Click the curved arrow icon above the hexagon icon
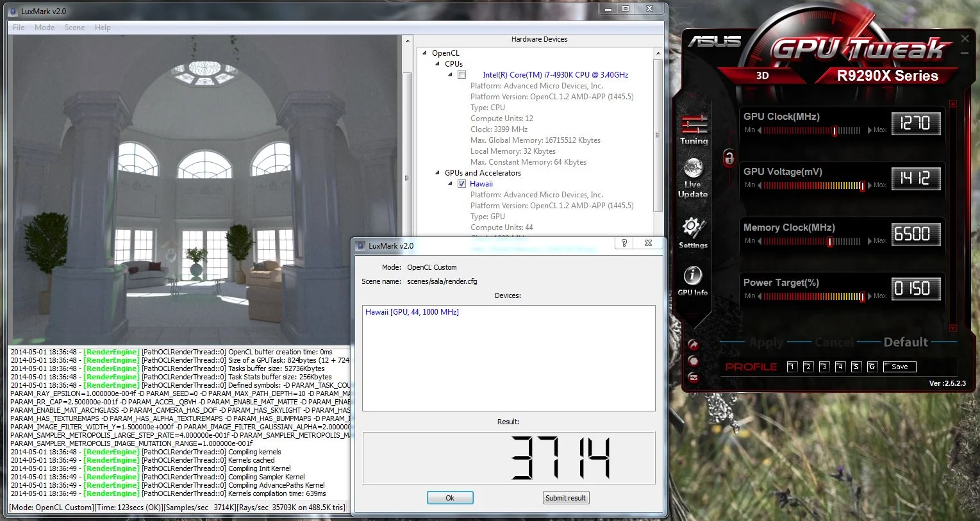Screen dimensions: 980x521 coord(693,345)
